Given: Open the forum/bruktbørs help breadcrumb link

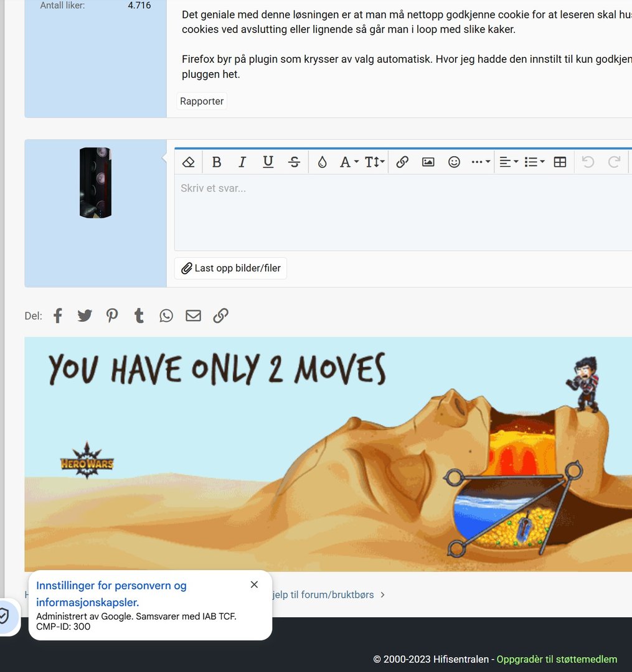Looking at the screenshot, I should pyautogui.click(x=323, y=595).
